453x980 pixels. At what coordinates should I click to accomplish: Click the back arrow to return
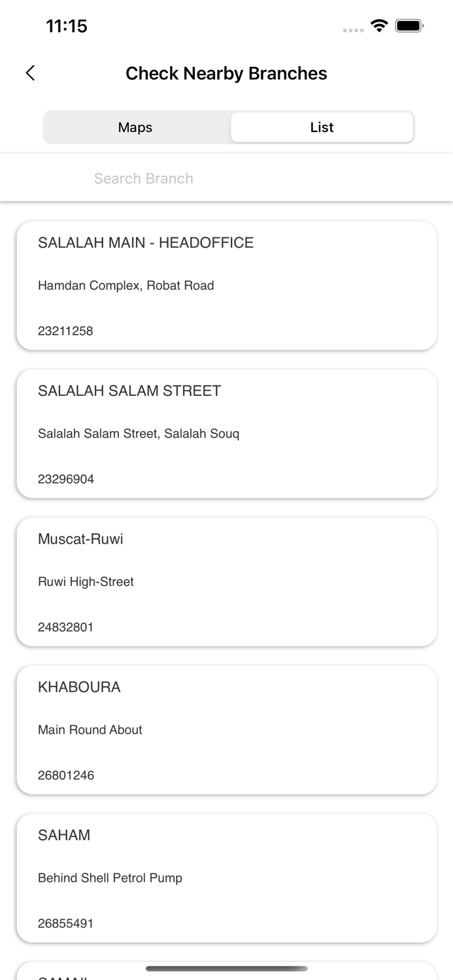tap(30, 73)
